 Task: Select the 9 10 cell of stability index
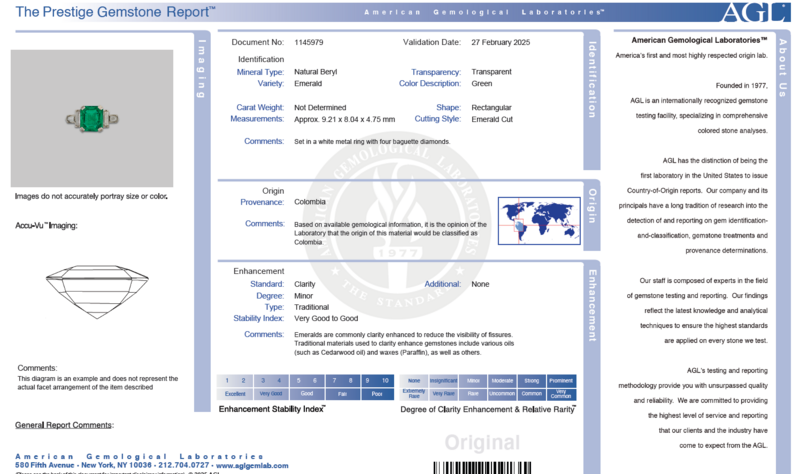pos(377,381)
